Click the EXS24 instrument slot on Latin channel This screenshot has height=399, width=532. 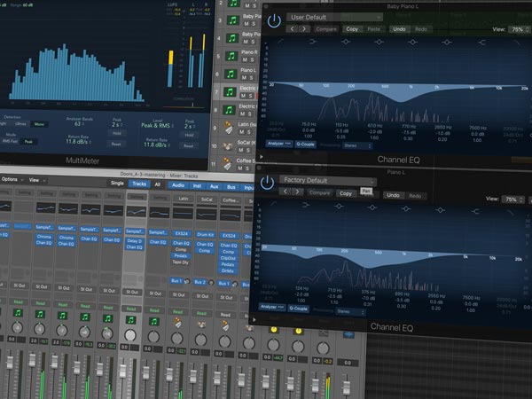pyautogui.click(x=182, y=232)
